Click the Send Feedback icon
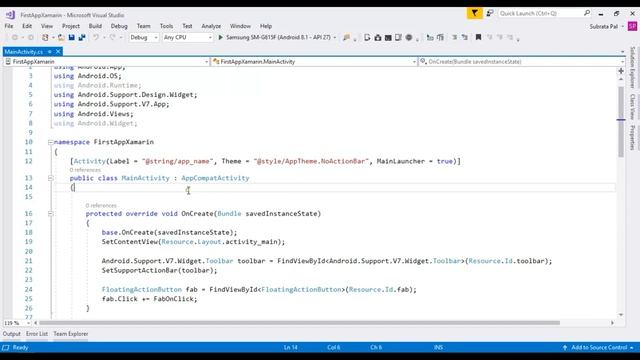The height and width of the screenshot is (360, 640). tap(490, 13)
